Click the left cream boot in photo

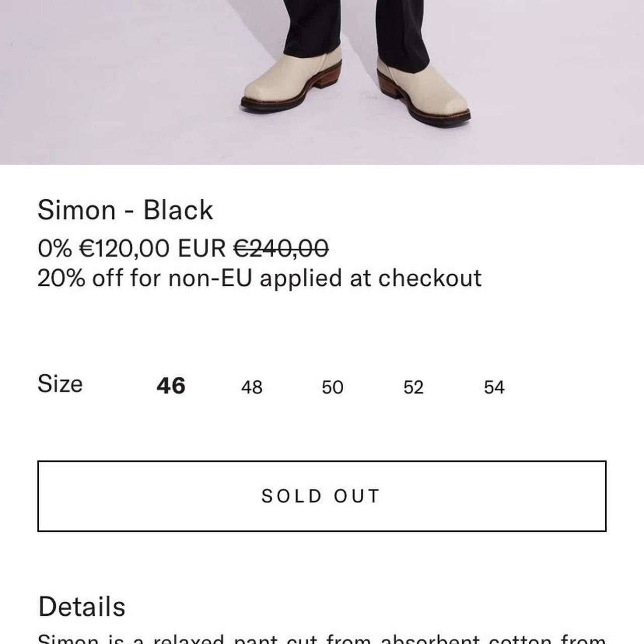[x=291, y=80]
